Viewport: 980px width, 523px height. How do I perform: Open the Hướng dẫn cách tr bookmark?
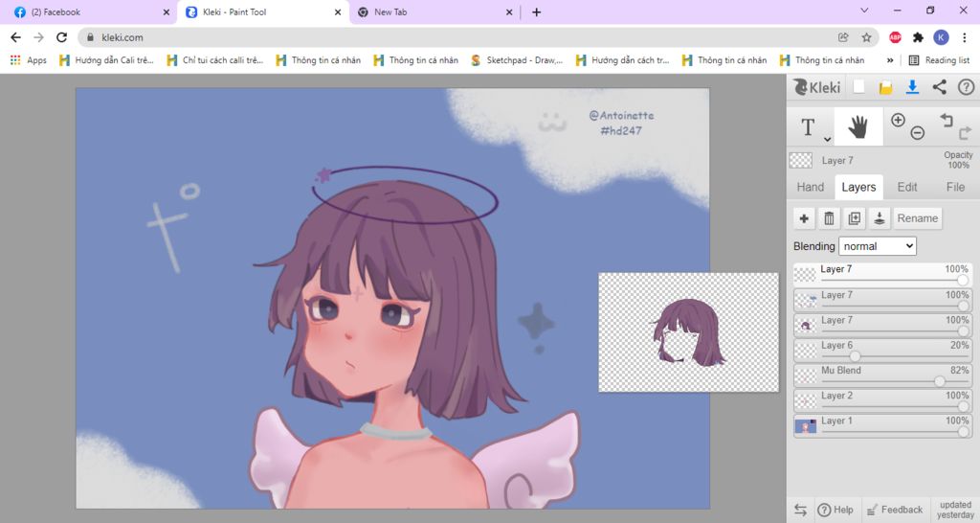[622, 60]
